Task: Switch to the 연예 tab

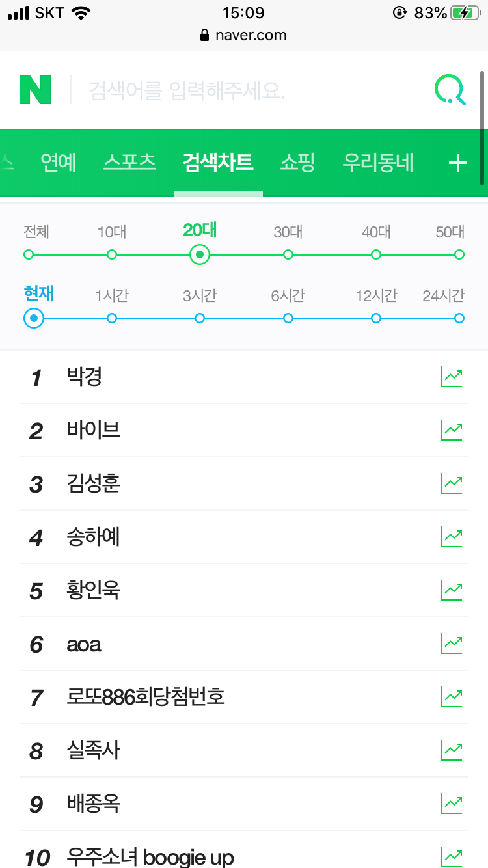Action: click(x=59, y=163)
